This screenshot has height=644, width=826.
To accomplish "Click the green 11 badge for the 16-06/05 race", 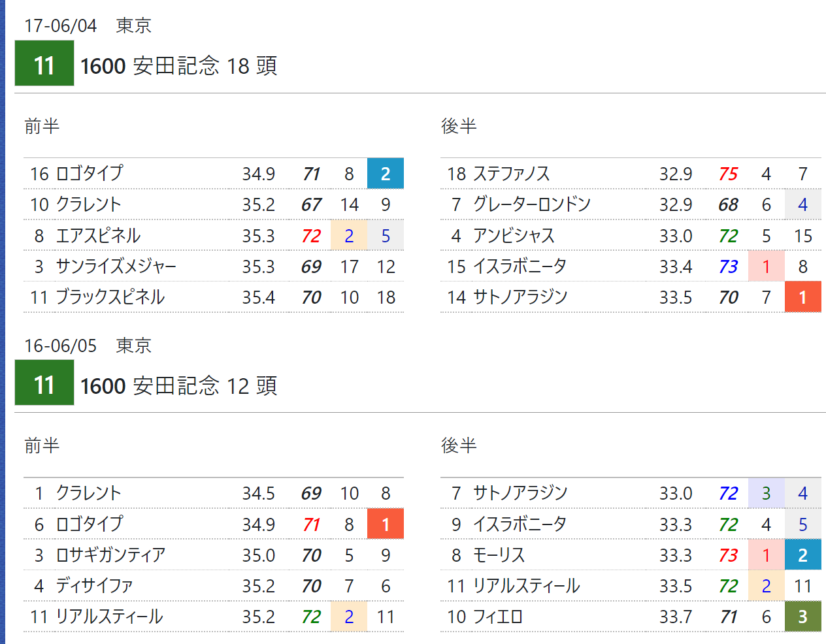I will (44, 383).
